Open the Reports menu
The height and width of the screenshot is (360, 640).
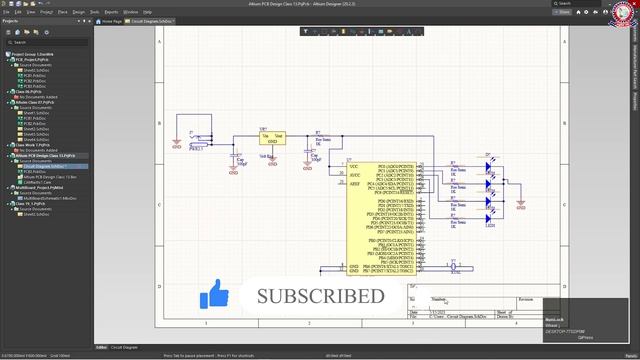[111, 12]
